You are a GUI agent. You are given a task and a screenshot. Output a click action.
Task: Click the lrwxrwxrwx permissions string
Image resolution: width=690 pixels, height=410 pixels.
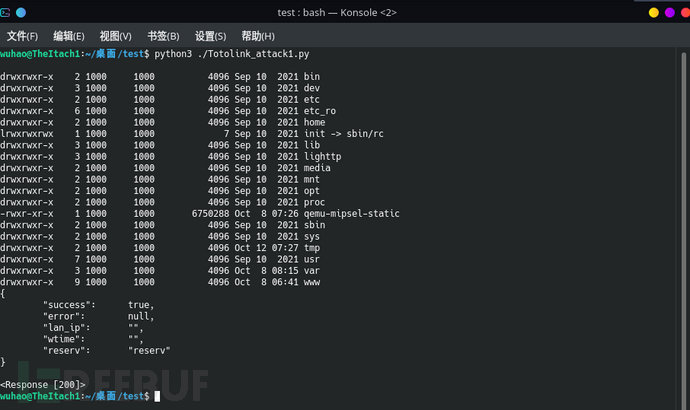pos(27,134)
